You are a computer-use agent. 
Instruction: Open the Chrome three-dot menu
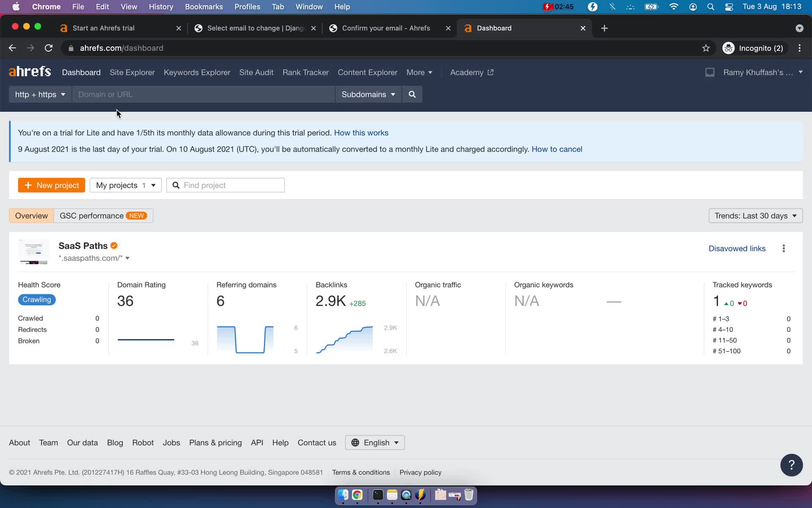pyautogui.click(x=799, y=48)
